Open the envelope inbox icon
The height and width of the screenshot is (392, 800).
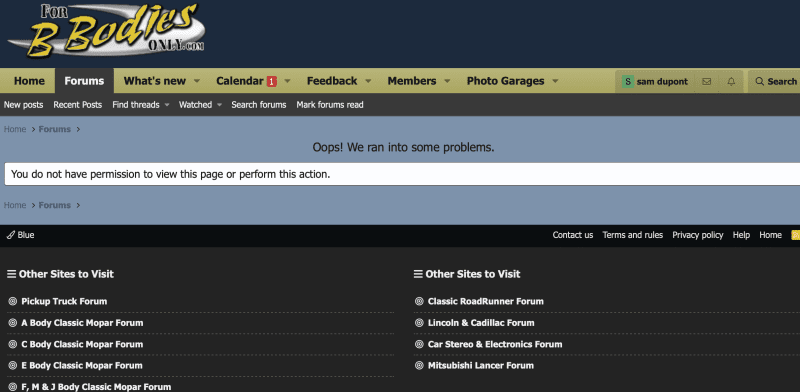tap(707, 81)
